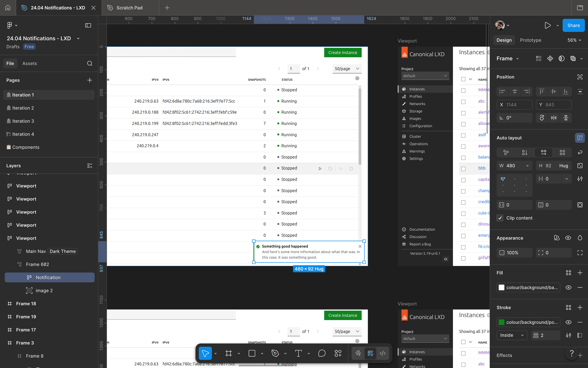Select the Components page
The height and width of the screenshot is (368, 588).
49,147
